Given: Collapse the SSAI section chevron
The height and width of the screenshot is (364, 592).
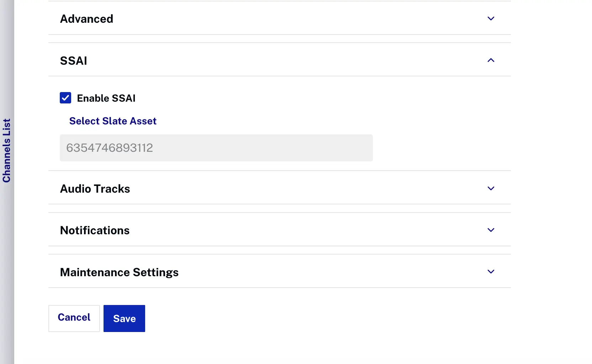Looking at the screenshot, I should [x=491, y=60].
